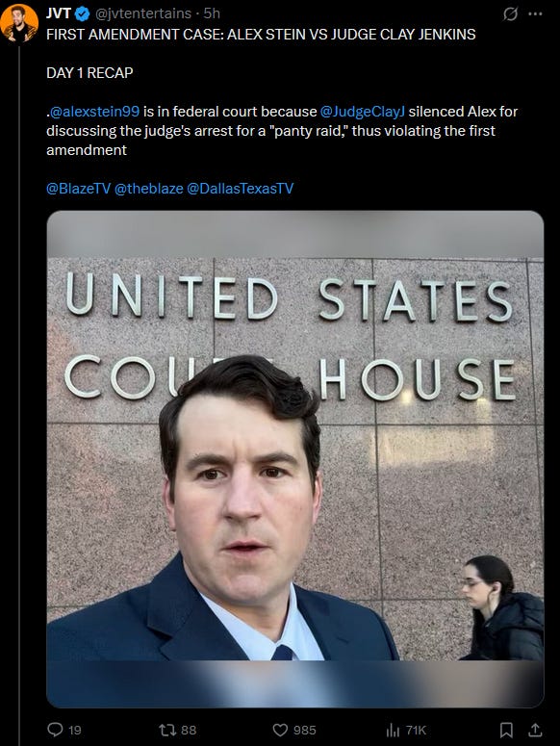560x746 pixels.
Task: Open the 5h timestamp link
Action: (x=212, y=13)
